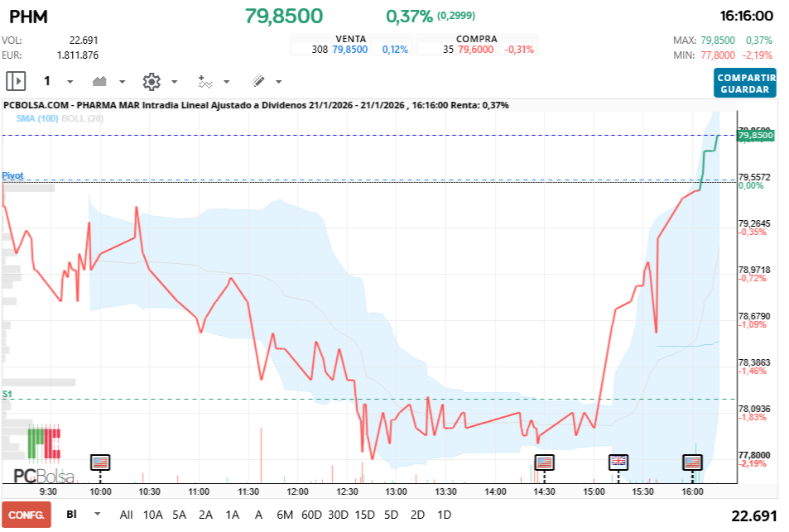This screenshot has width=789, height=532.
Task: Toggle the news flag near 10:00
Action: 100,463
